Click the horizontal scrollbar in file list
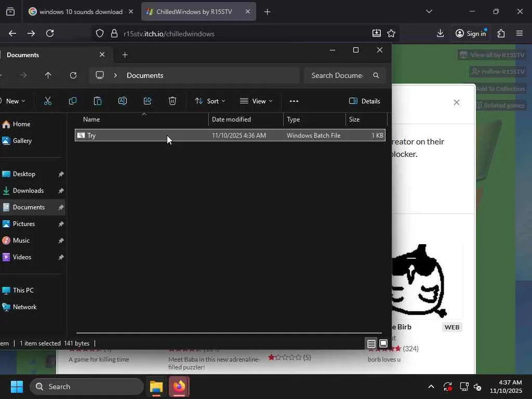532x399 pixels. point(229,333)
